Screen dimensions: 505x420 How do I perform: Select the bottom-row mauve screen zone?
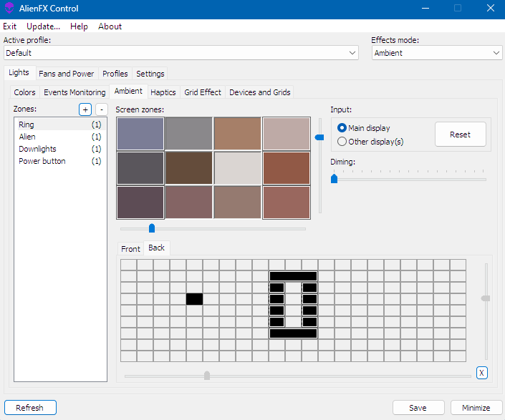pos(188,202)
